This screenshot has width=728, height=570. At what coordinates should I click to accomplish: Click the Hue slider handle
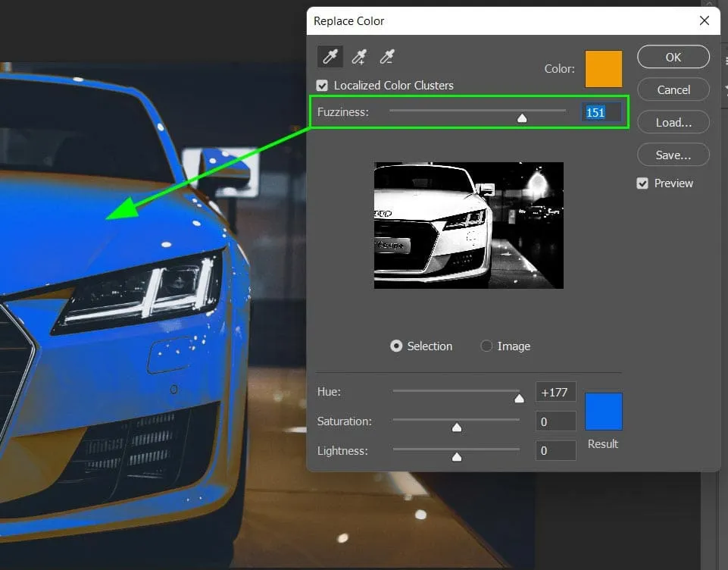(x=519, y=398)
